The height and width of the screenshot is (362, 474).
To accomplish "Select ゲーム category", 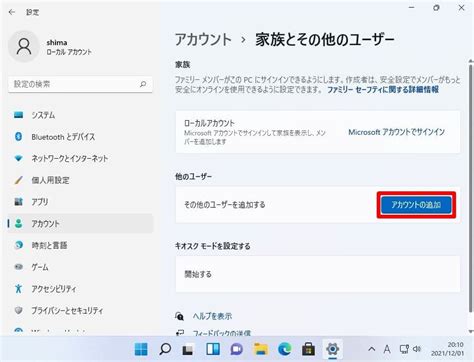I will click(x=80, y=267).
